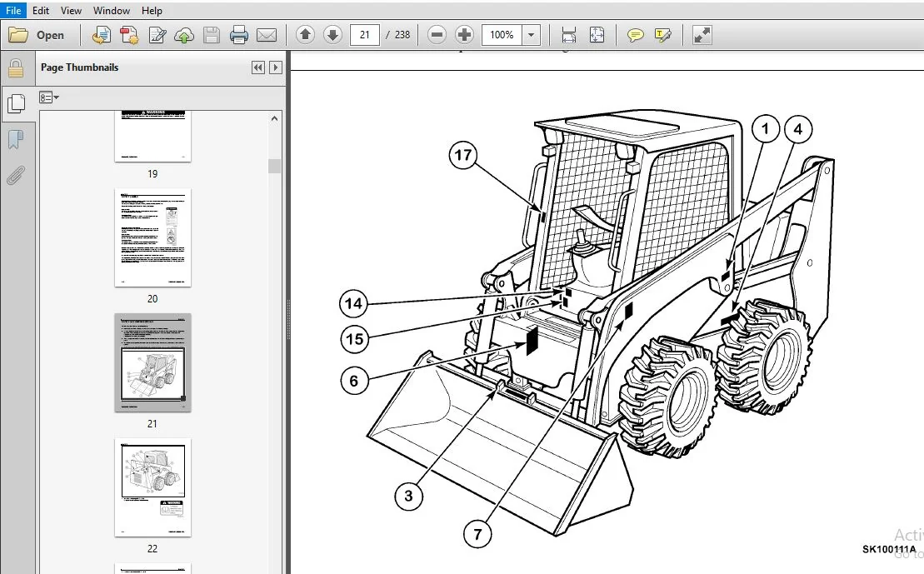Viewport: 924px width, 574px height.
Task: Open the Bookmarks panel icon
Action: tap(16, 140)
